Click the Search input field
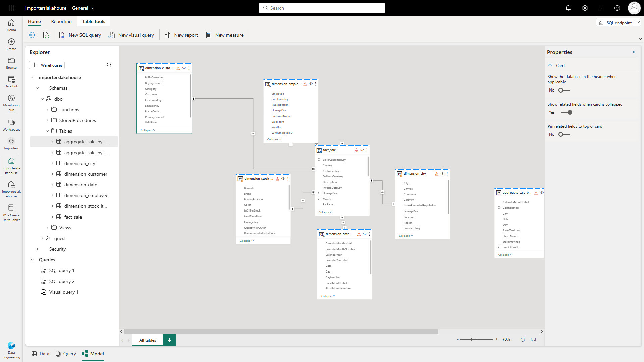644x362 pixels. click(x=322, y=8)
